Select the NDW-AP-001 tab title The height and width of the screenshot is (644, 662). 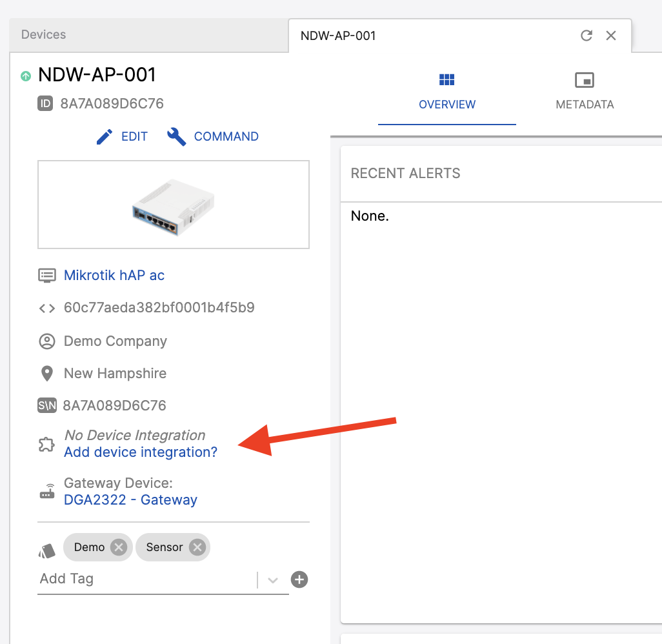337,36
